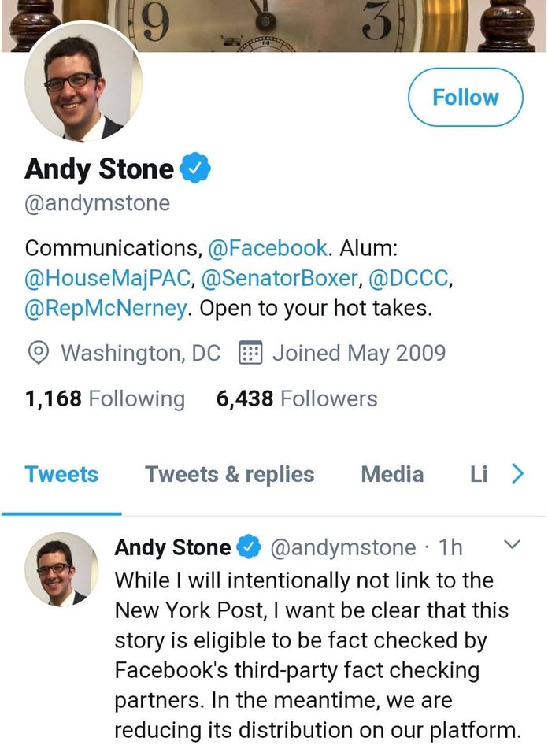Switch to Tweets & replies tab
The width and height of the screenshot is (548, 756).
click(229, 474)
